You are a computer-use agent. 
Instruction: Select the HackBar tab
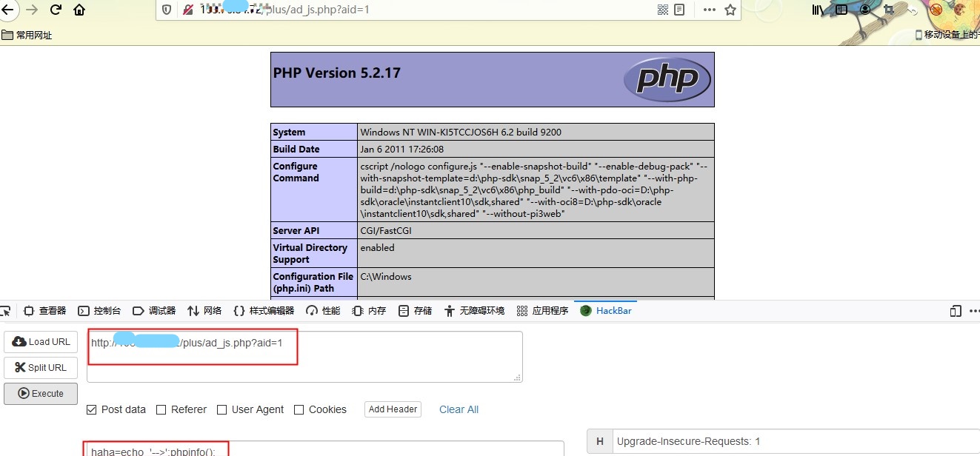[x=606, y=311]
